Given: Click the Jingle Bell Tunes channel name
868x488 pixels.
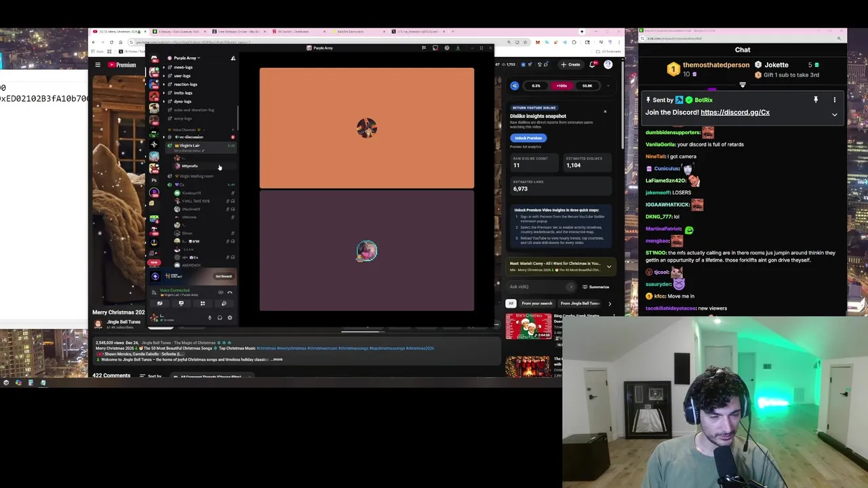Looking at the screenshot, I should coord(124,322).
